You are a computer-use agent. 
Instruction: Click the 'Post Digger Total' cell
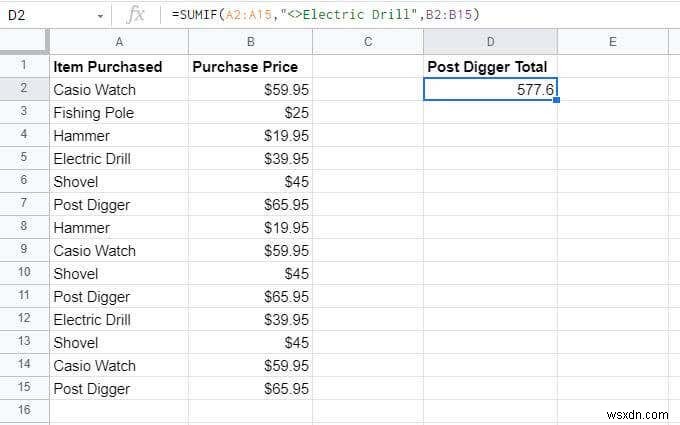(x=490, y=66)
